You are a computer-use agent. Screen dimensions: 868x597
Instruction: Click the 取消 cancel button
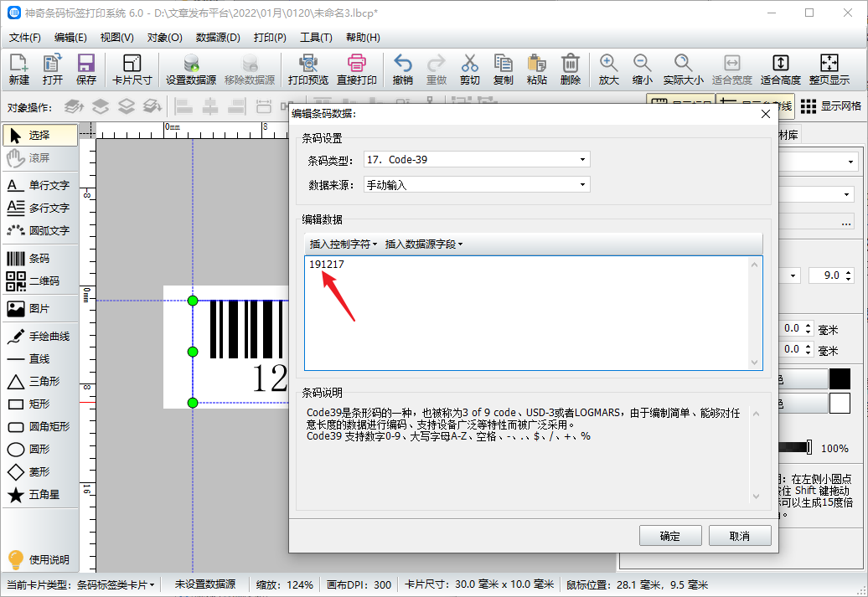point(740,536)
